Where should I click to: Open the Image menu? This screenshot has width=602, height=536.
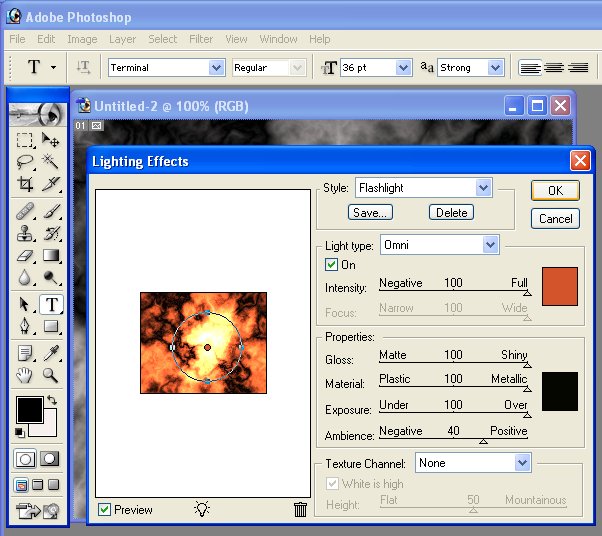(x=82, y=39)
